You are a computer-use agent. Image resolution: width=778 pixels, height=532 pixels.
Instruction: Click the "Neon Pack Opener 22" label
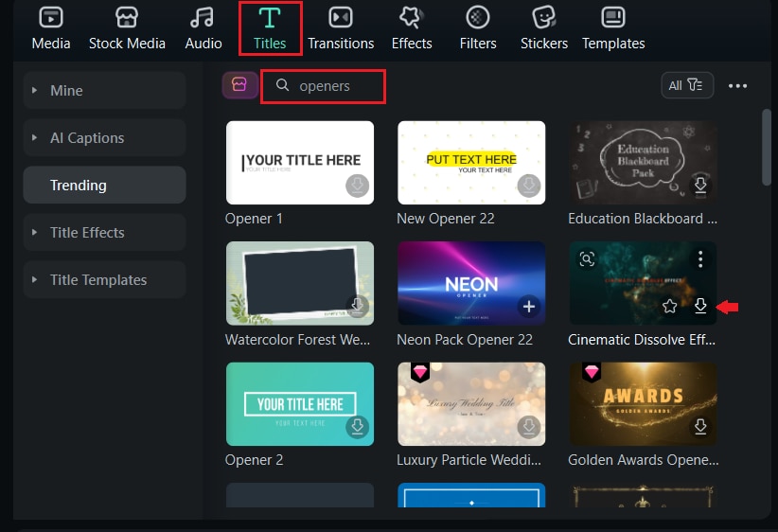pos(465,340)
